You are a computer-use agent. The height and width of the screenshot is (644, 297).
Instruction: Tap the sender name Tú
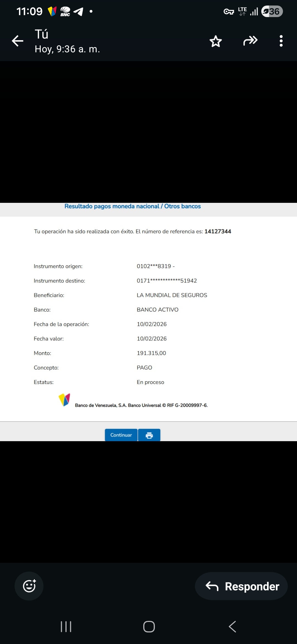click(x=42, y=34)
